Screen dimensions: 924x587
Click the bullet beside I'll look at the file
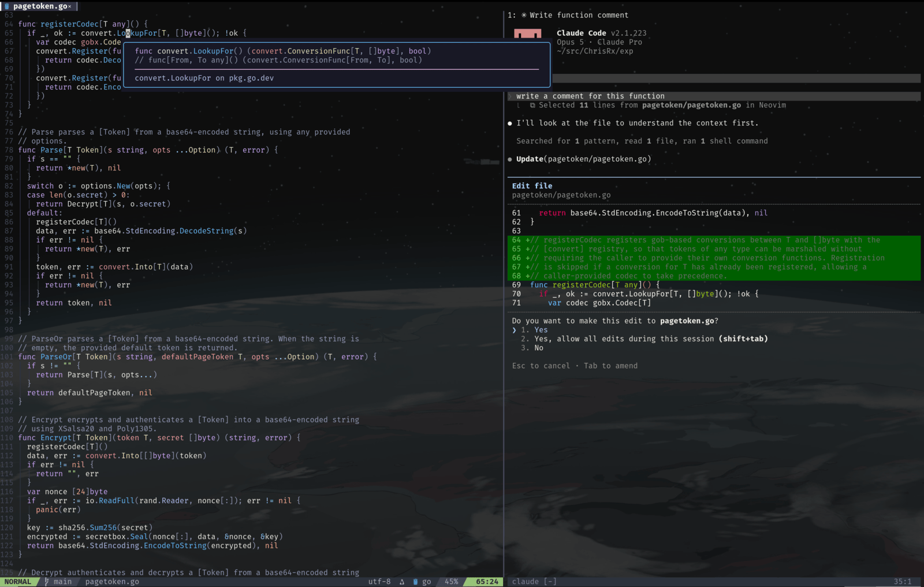click(510, 123)
